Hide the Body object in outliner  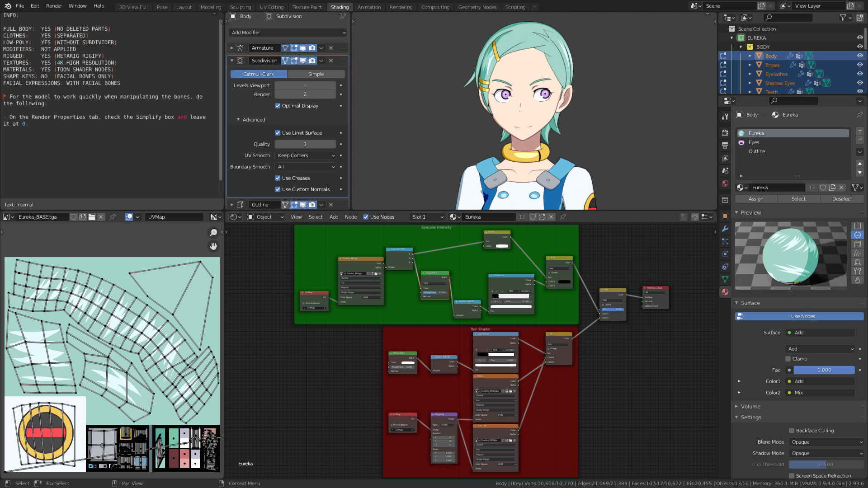click(860, 56)
